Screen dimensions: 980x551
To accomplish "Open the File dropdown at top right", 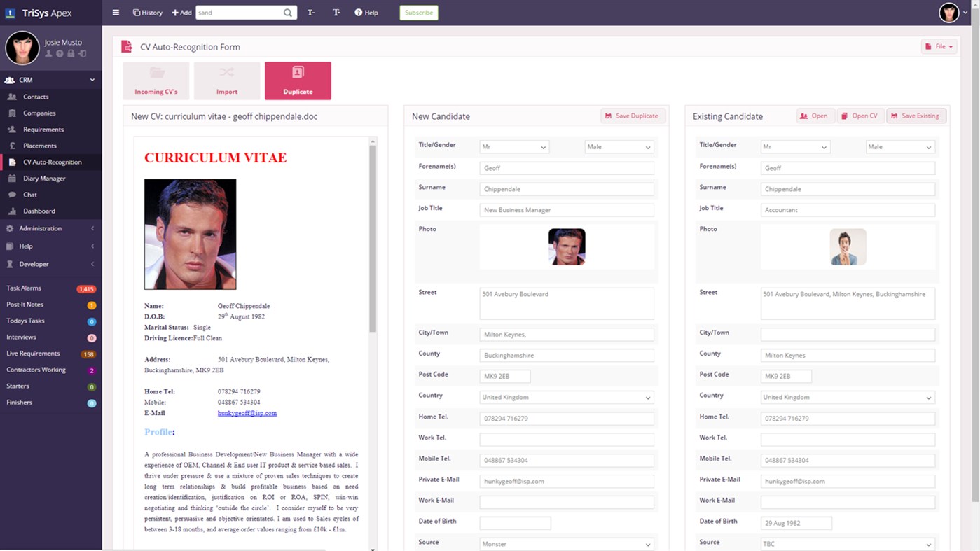I will 939,45.
